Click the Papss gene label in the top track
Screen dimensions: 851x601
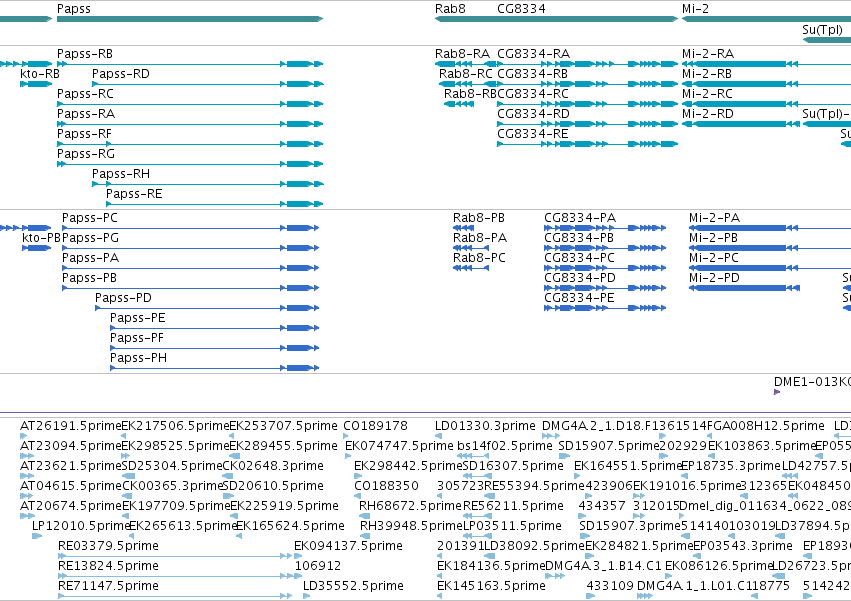pos(74,9)
